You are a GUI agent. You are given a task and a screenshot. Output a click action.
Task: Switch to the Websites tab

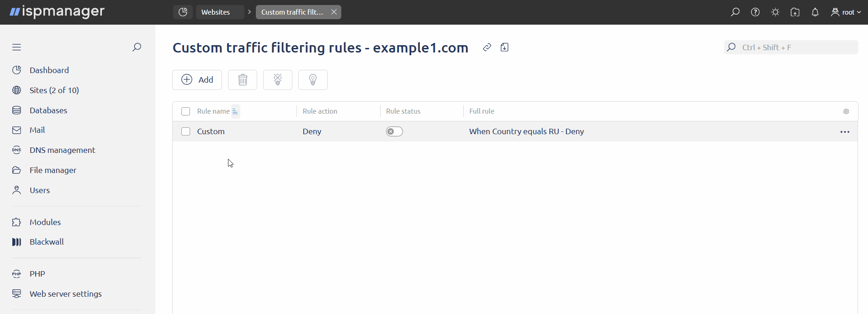(x=216, y=12)
